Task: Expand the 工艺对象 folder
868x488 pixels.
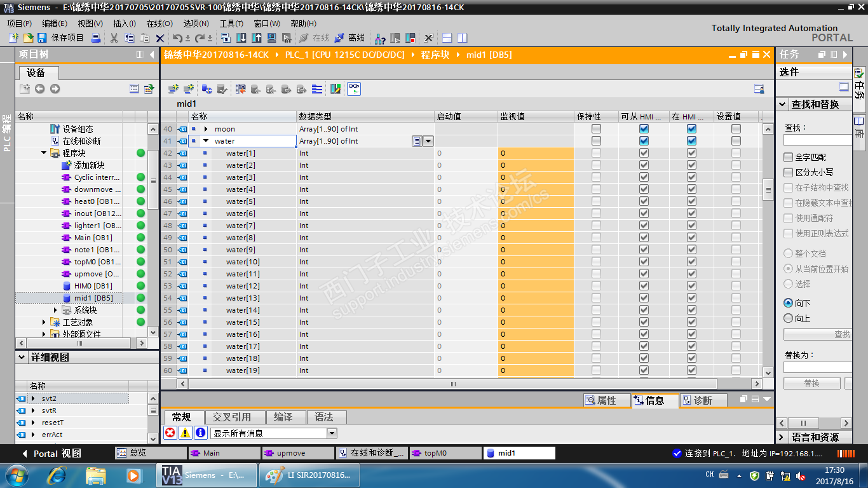Action: (44, 322)
